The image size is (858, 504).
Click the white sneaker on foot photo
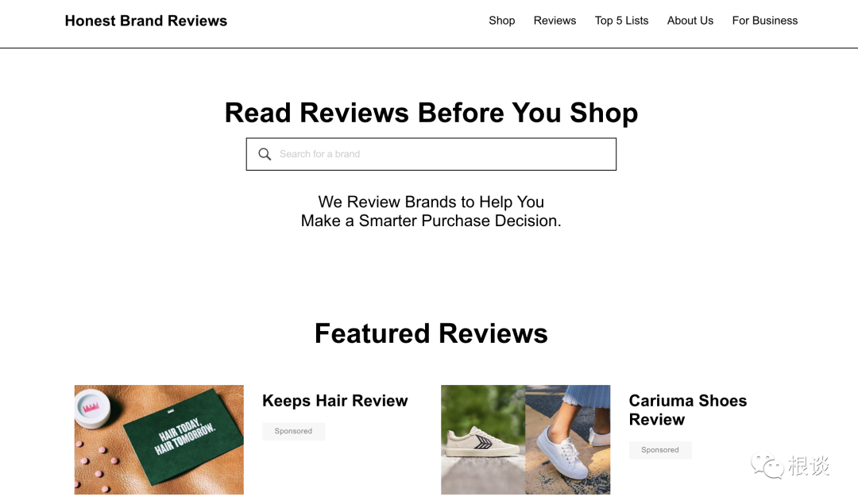(568, 440)
